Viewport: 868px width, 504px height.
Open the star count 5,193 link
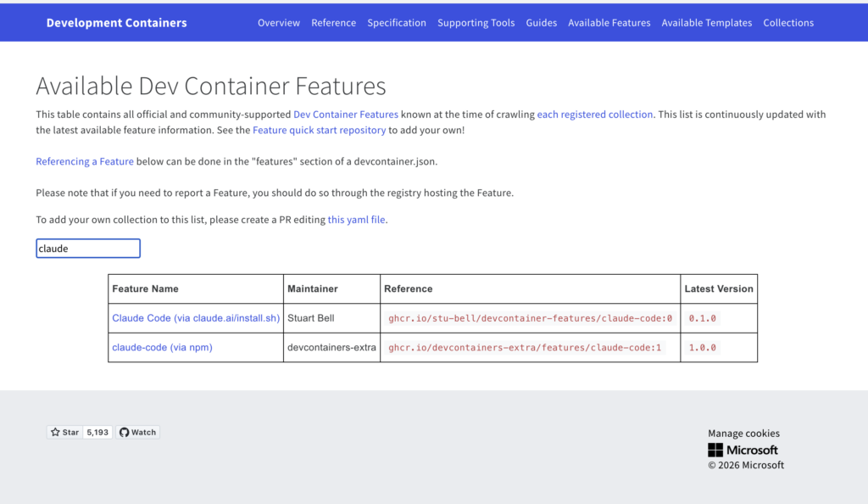(x=97, y=432)
